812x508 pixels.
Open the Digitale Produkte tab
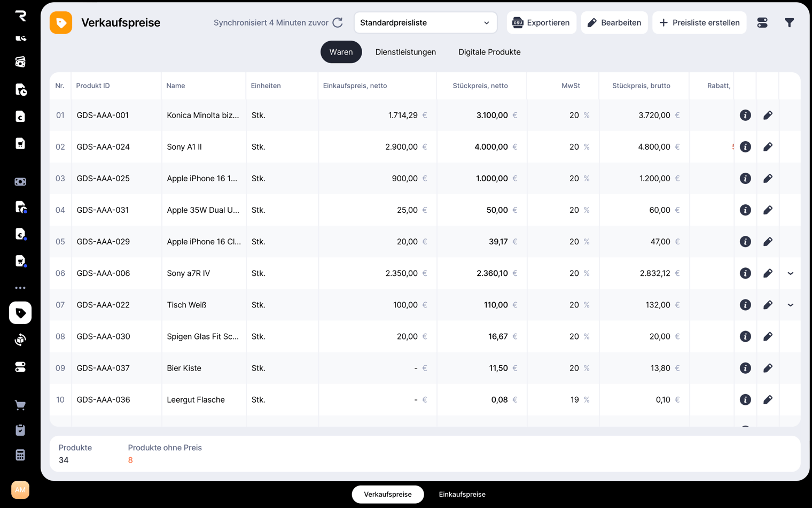point(489,52)
